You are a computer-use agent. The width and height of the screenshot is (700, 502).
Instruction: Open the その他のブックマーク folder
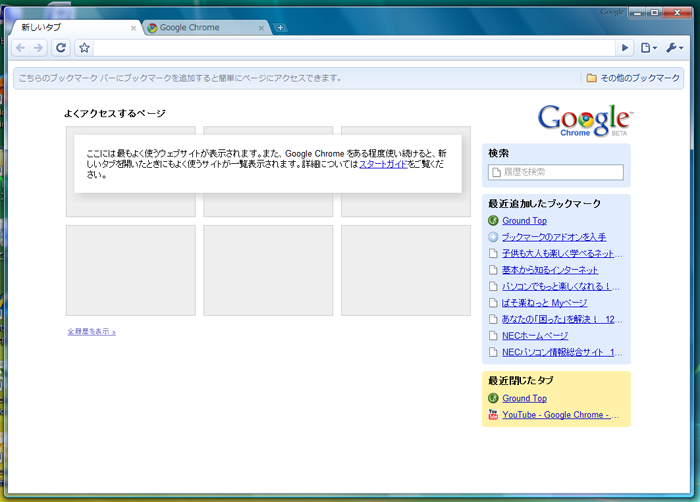click(x=633, y=78)
